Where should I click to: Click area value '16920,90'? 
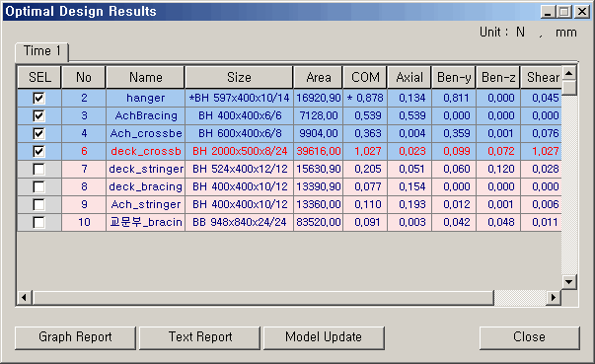pos(319,99)
